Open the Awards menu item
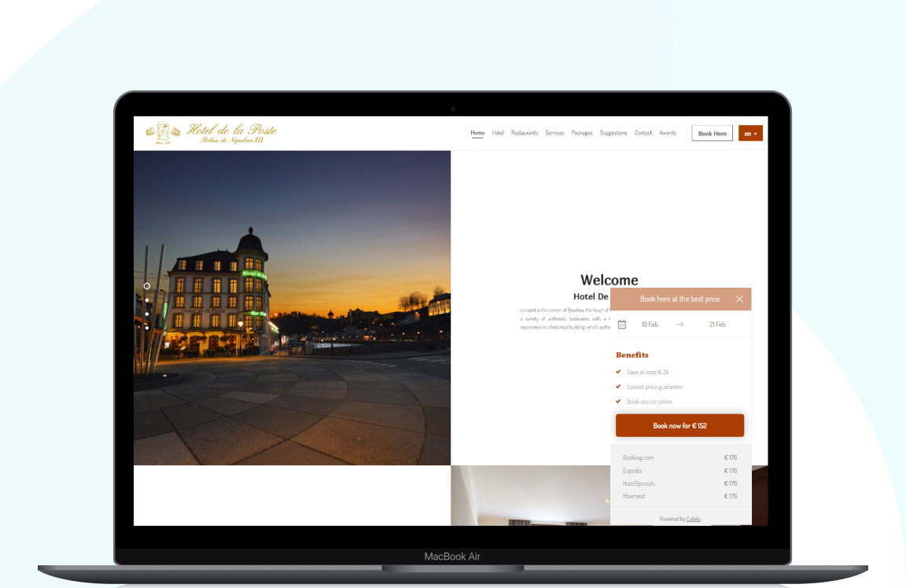 (668, 133)
